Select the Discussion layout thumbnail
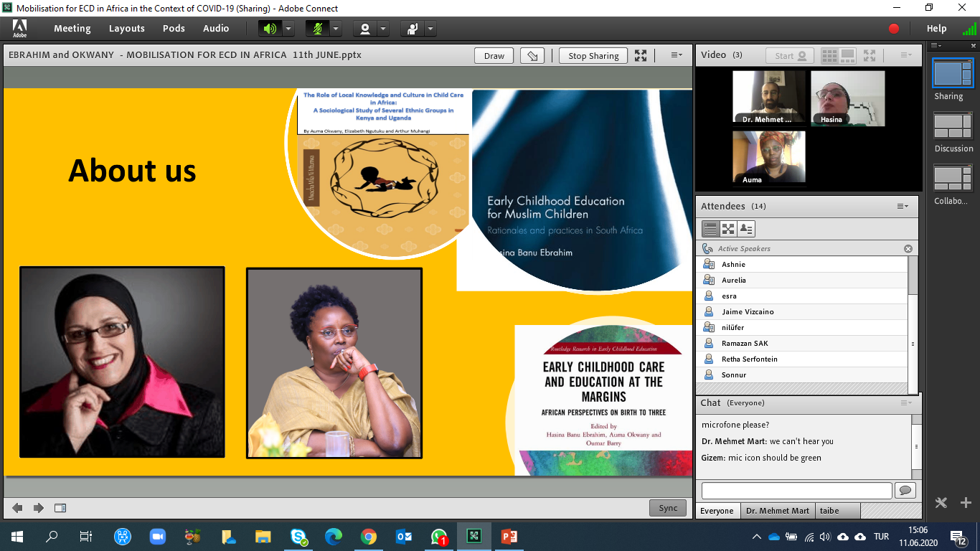 (x=953, y=126)
